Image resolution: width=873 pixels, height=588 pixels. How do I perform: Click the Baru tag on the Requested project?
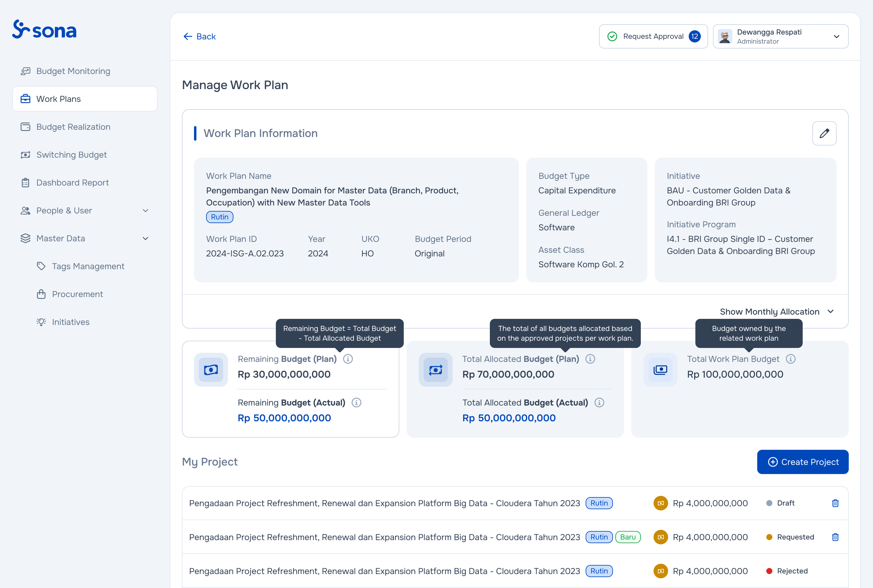(628, 537)
